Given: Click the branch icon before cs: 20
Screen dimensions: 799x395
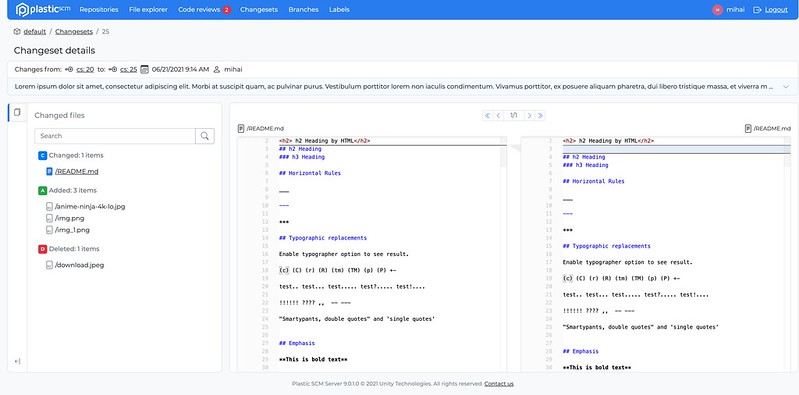Looking at the screenshot, I should pyautogui.click(x=69, y=69).
